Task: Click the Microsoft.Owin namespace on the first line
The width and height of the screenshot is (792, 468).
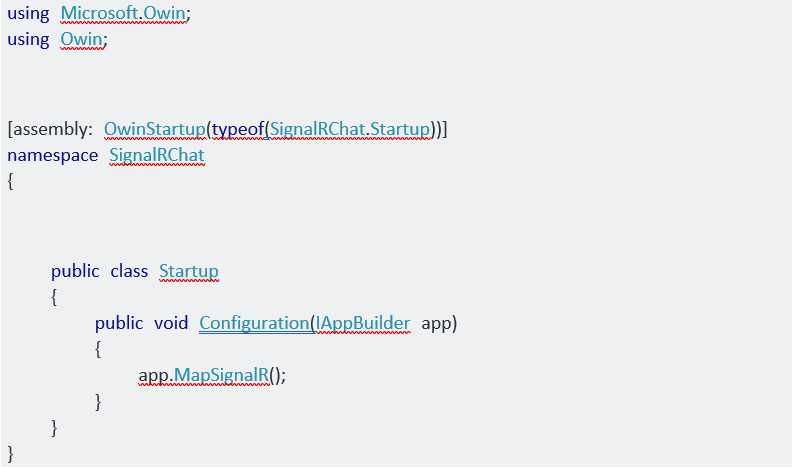Action: click(126, 14)
